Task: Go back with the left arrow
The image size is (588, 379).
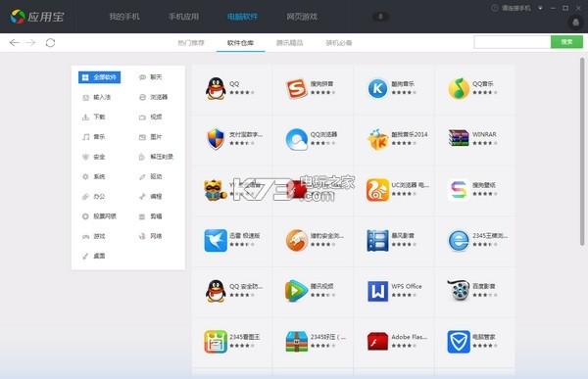Action: [x=15, y=43]
